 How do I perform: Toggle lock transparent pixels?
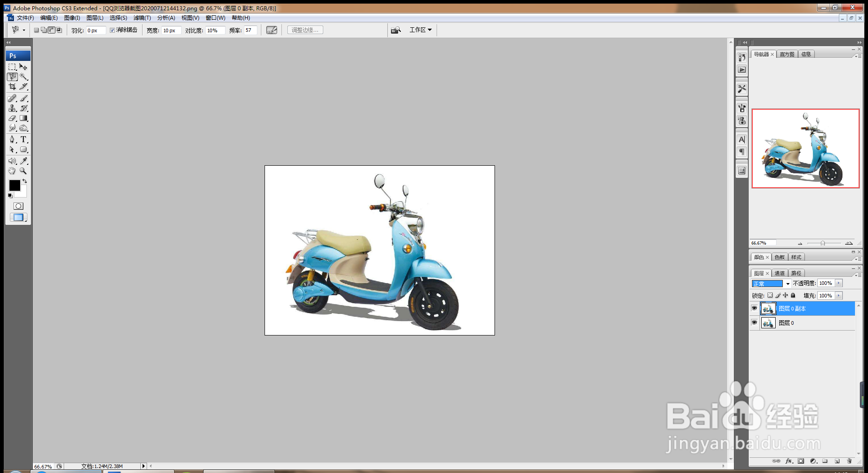(x=770, y=295)
